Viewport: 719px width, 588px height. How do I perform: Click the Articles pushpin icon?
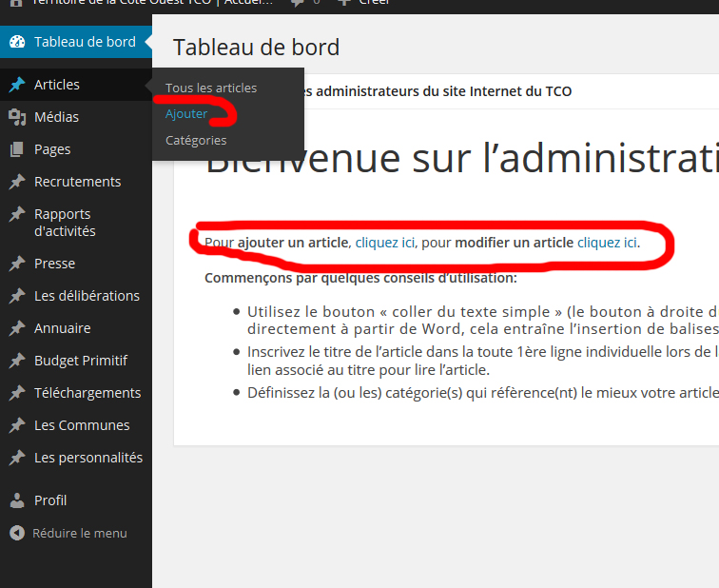point(17,85)
